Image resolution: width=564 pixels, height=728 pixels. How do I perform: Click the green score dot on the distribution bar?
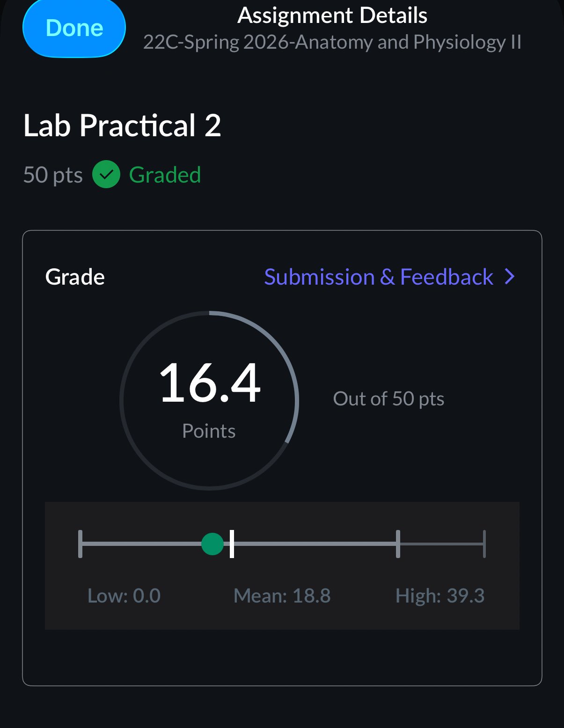point(212,544)
